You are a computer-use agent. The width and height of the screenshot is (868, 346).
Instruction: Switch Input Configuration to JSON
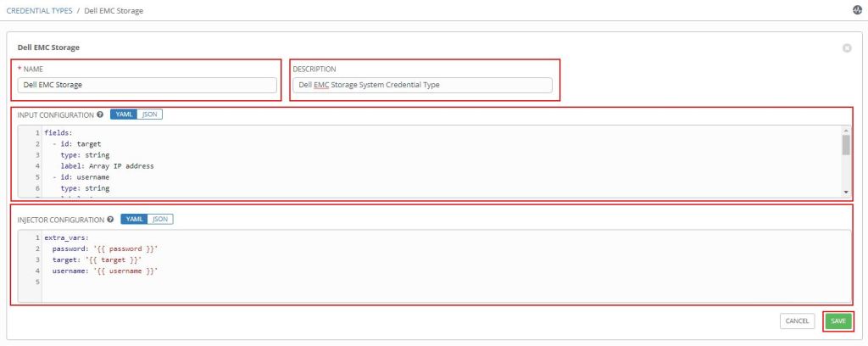(149, 114)
